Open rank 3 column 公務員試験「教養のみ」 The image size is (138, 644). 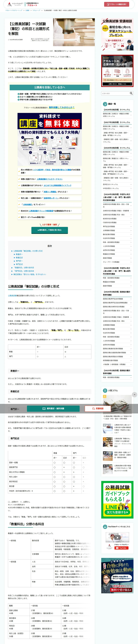[x=117, y=442]
